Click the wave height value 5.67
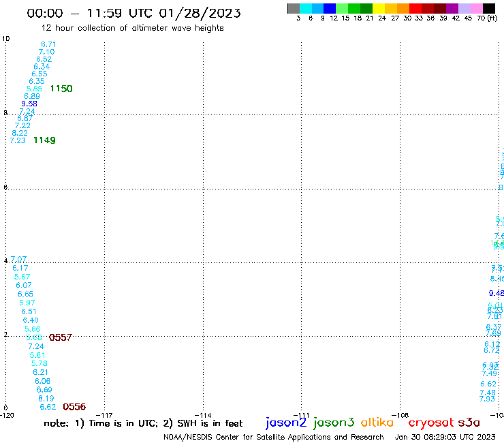This screenshot has height=443, width=504. (22, 277)
